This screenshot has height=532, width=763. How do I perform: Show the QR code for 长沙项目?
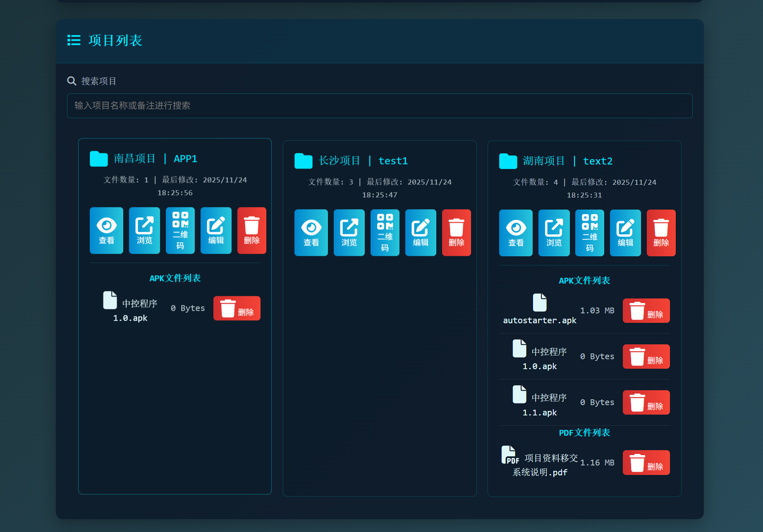[385, 232]
